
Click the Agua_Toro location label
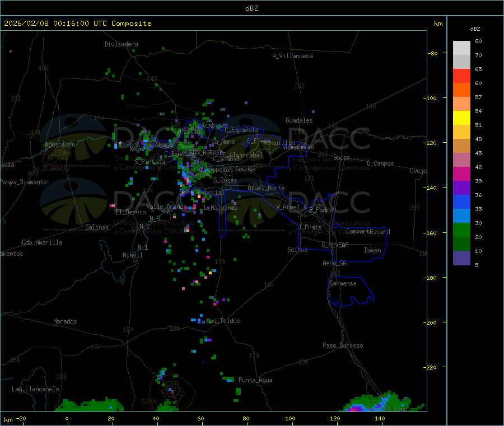pos(60,144)
